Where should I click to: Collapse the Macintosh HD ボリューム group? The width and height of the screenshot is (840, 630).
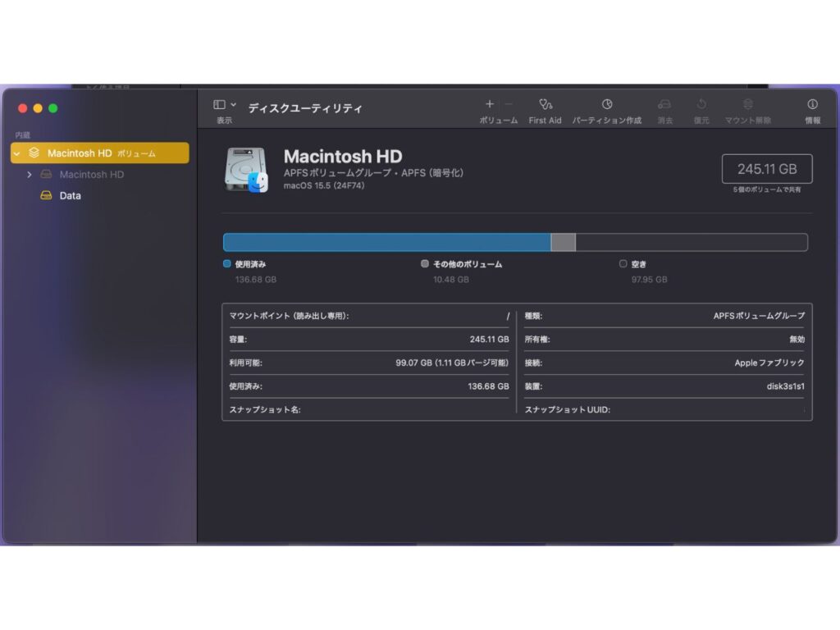(x=17, y=153)
